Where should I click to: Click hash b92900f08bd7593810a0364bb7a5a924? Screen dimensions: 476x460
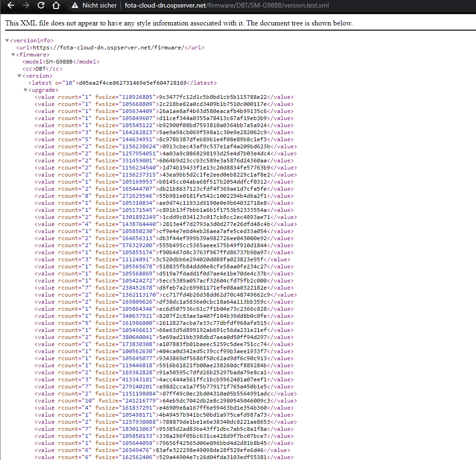(x=213, y=125)
